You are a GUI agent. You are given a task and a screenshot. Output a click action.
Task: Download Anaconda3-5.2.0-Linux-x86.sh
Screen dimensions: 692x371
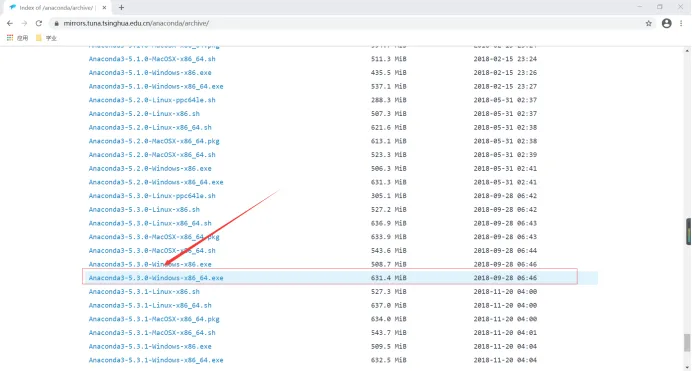click(144, 113)
